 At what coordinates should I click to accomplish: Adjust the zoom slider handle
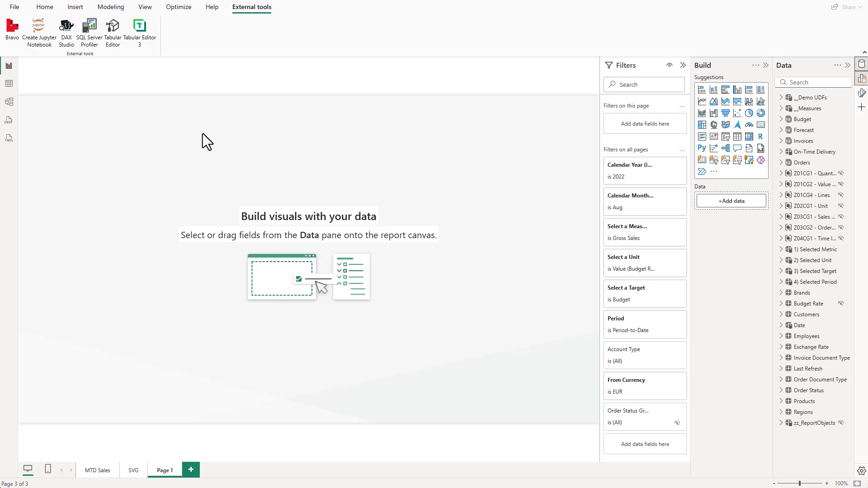800,483
